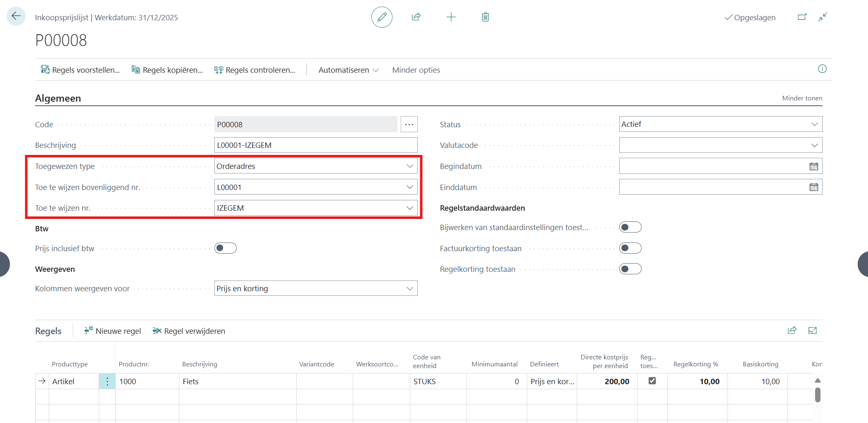
Task: Enable Regelkorting toestaan switch
Action: coord(630,269)
